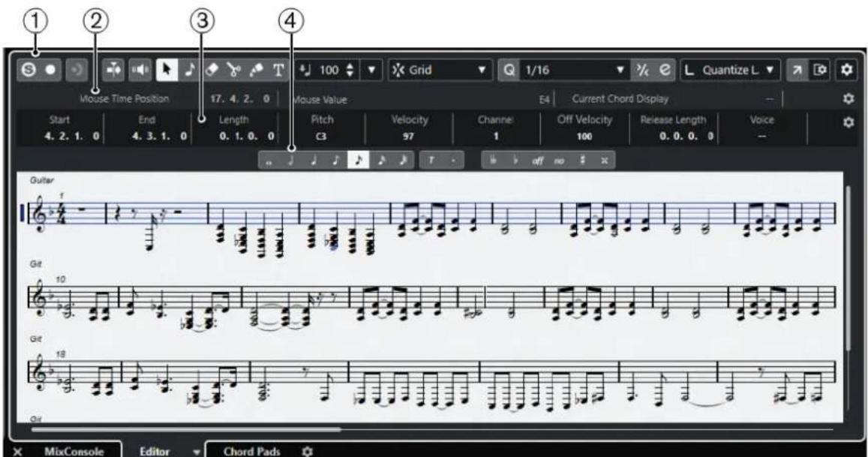This screenshot has width=868, height=457.
Task: Edit the Channel value 1
Action: (x=495, y=137)
